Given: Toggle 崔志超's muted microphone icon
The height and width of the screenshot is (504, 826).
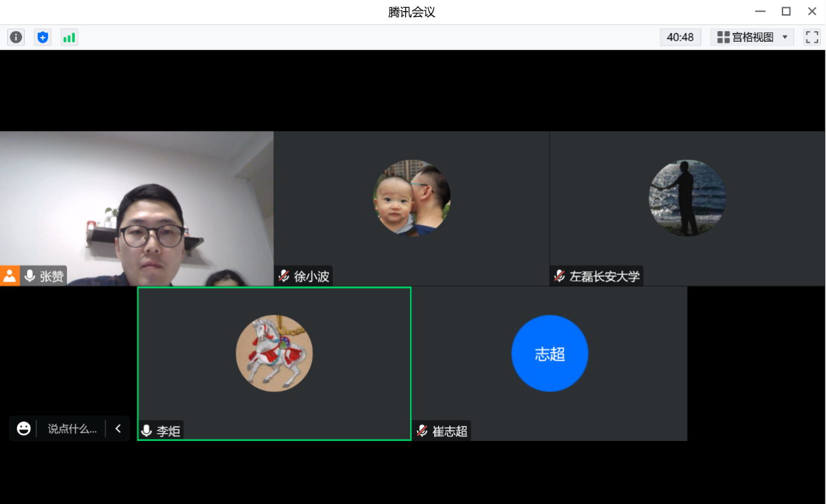Looking at the screenshot, I should tap(422, 431).
